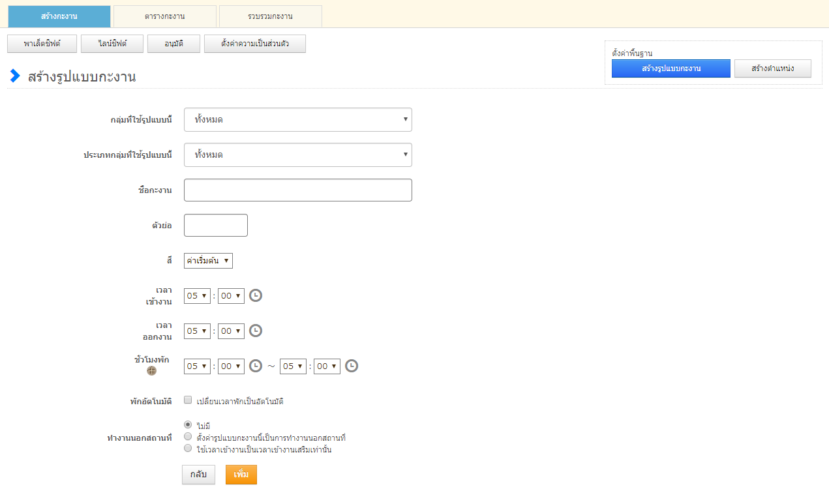Choose ใช้เวลาเข้างานเป็นเวลาเข้างานเสริมเท่านั้น radio option
The image size is (829, 504).
pos(188,449)
